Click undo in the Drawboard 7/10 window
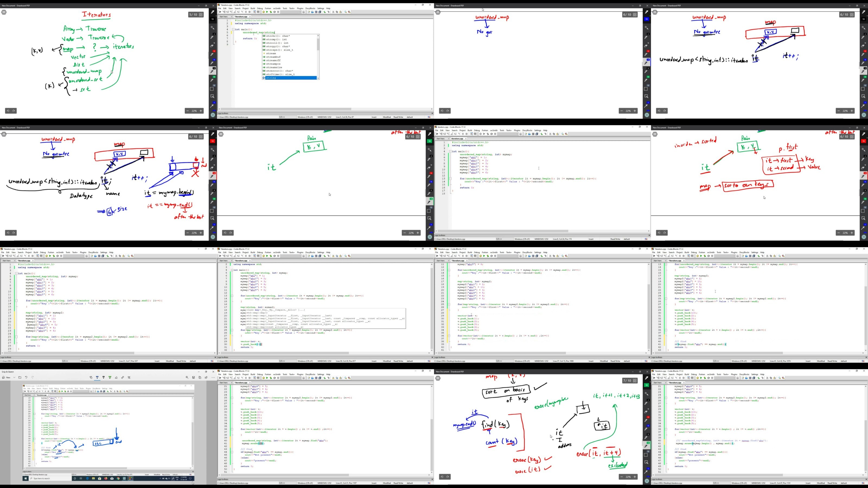The width and height of the screenshot is (868, 488). [x=442, y=477]
